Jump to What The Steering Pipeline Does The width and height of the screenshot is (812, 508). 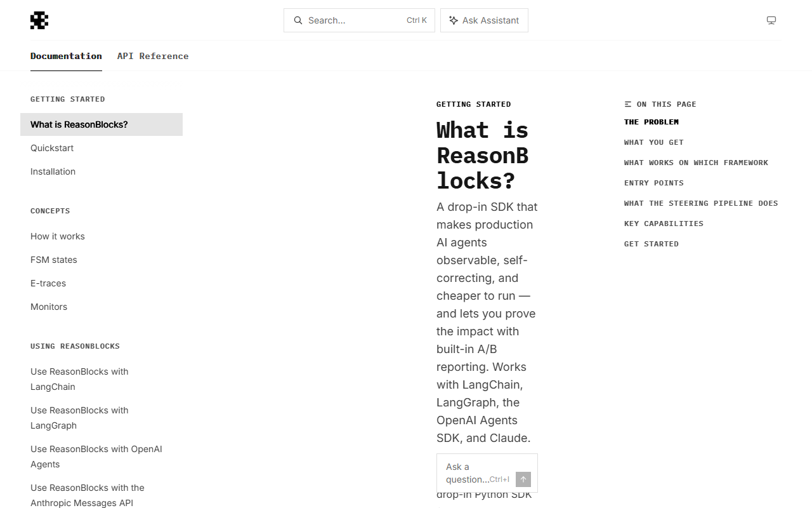pyautogui.click(x=701, y=203)
